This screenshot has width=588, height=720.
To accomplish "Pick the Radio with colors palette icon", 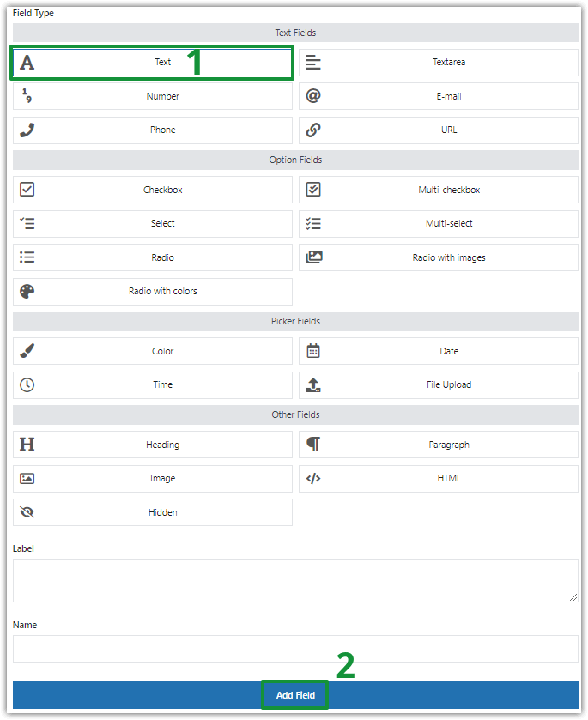I will point(27,291).
